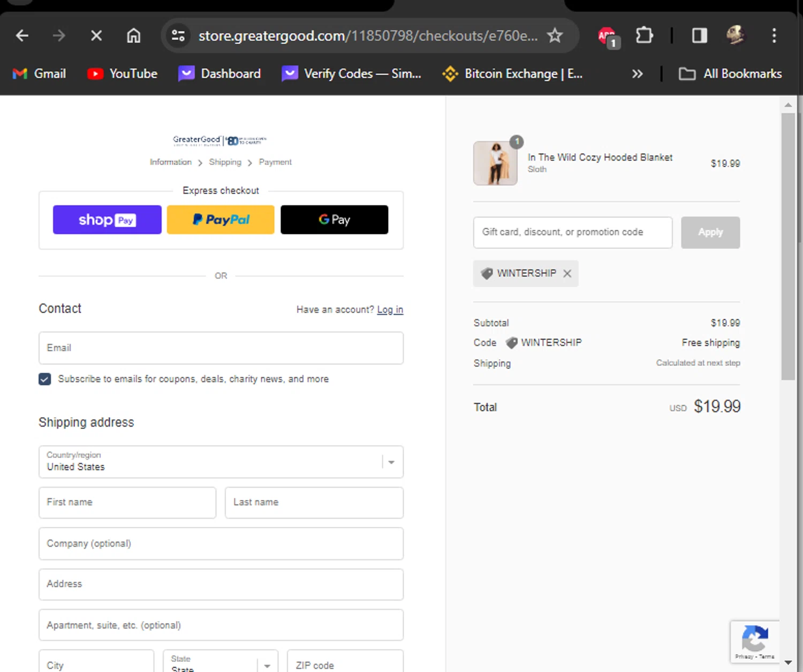
Task: Click the hooded blanket product thumbnail
Action: click(x=495, y=163)
